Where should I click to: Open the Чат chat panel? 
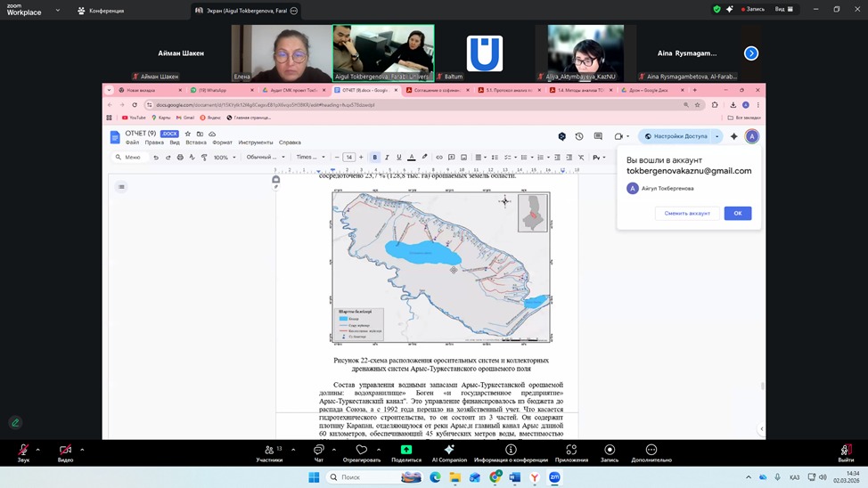click(x=318, y=451)
